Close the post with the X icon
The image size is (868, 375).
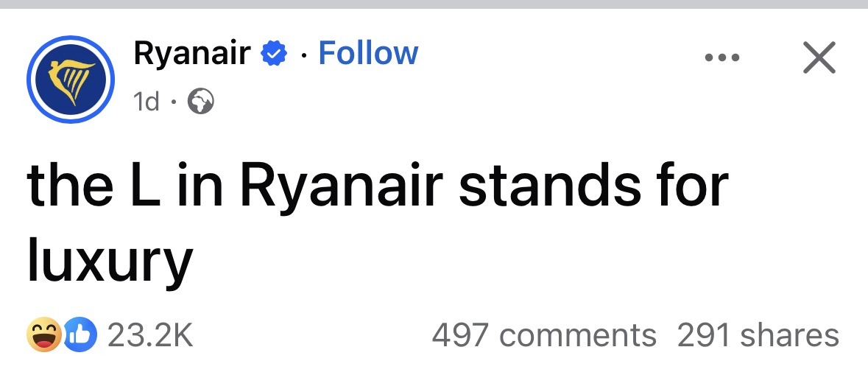pos(819,57)
